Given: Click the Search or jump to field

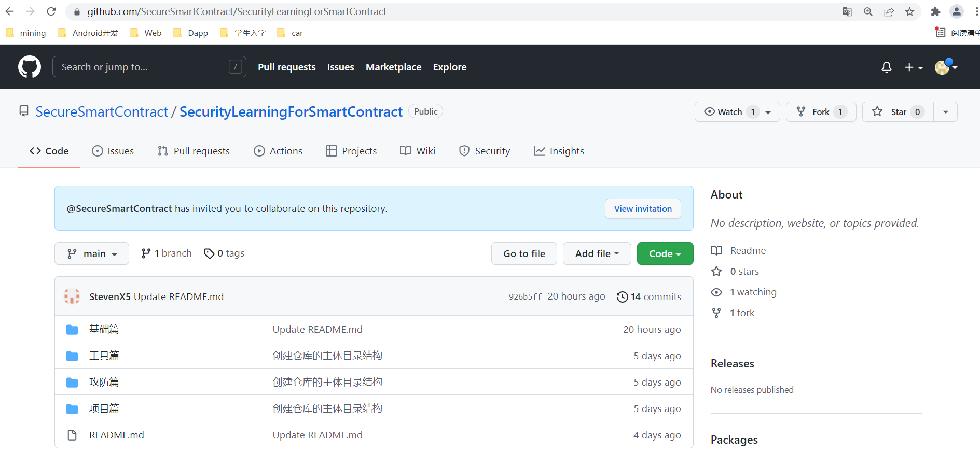Looking at the screenshot, I should coord(149,67).
